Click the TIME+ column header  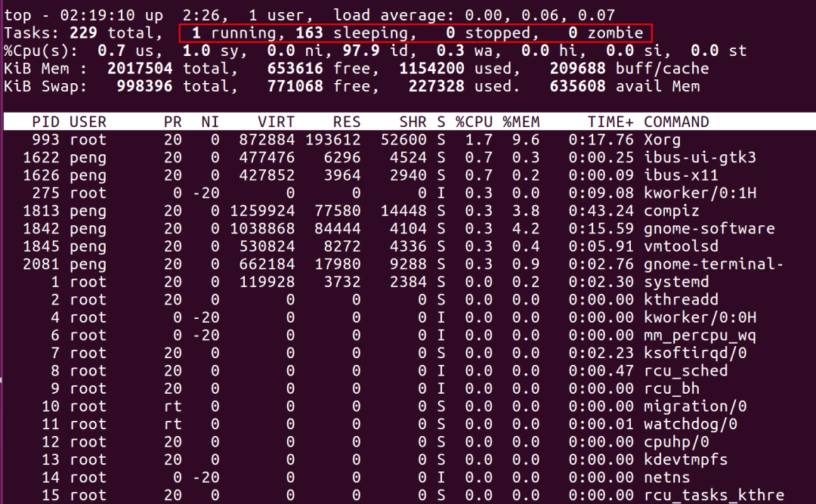coord(610,122)
